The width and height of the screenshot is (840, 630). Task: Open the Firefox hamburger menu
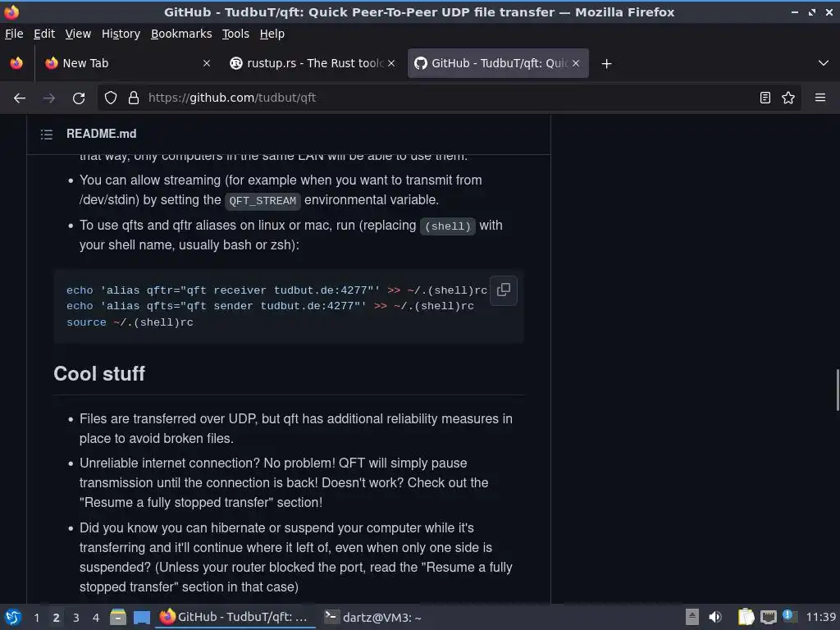pos(819,98)
